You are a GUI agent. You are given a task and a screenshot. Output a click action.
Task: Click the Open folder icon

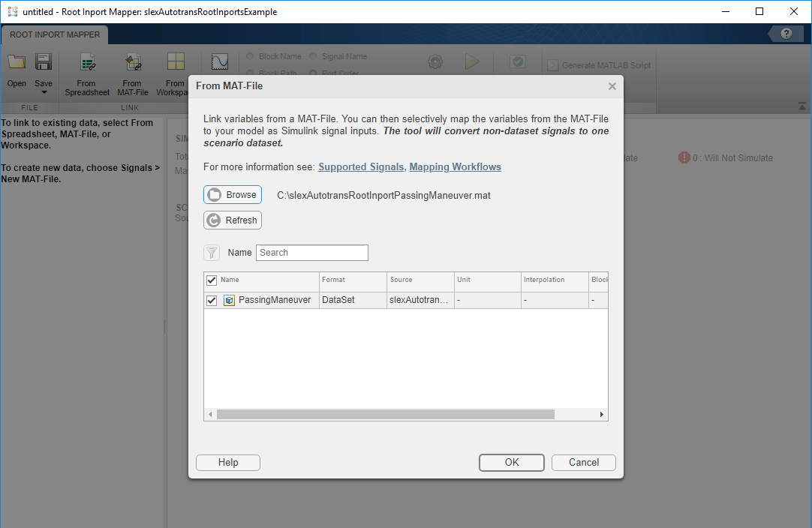17,62
